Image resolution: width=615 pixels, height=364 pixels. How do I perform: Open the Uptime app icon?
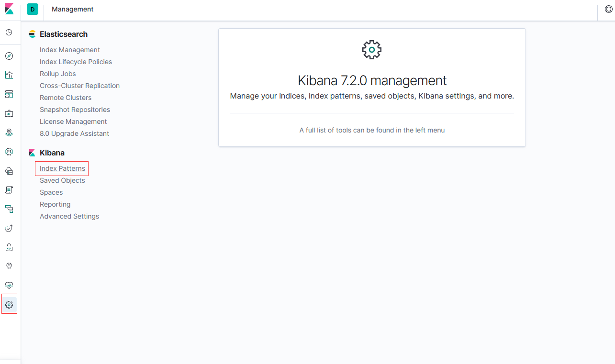click(9, 228)
